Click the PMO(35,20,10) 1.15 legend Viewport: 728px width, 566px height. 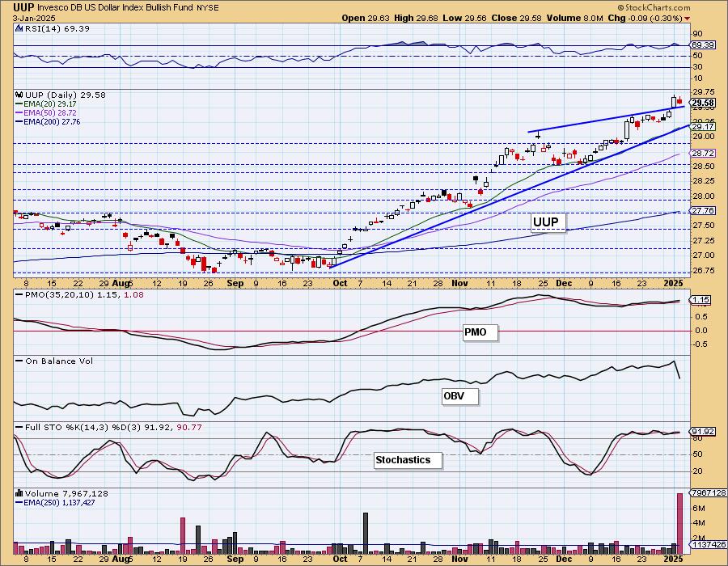click(80, 294)
